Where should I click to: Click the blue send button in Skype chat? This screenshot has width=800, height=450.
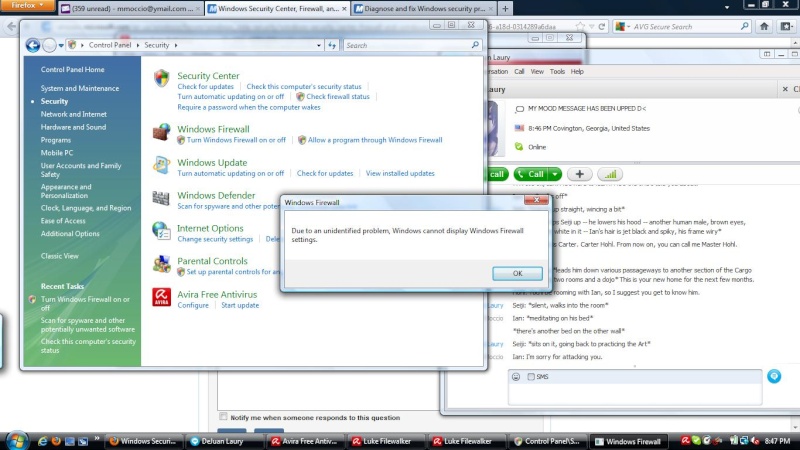point(774,377)
